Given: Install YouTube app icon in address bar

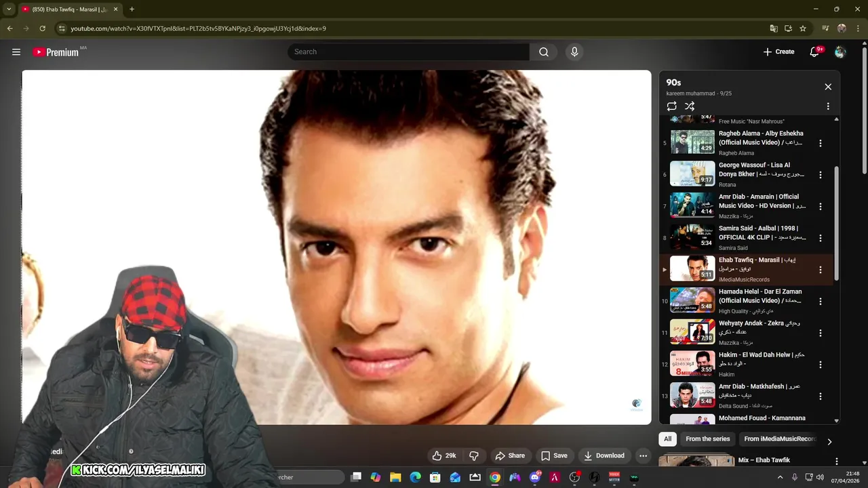Looking at the screenshot, I should coord(788,28).
